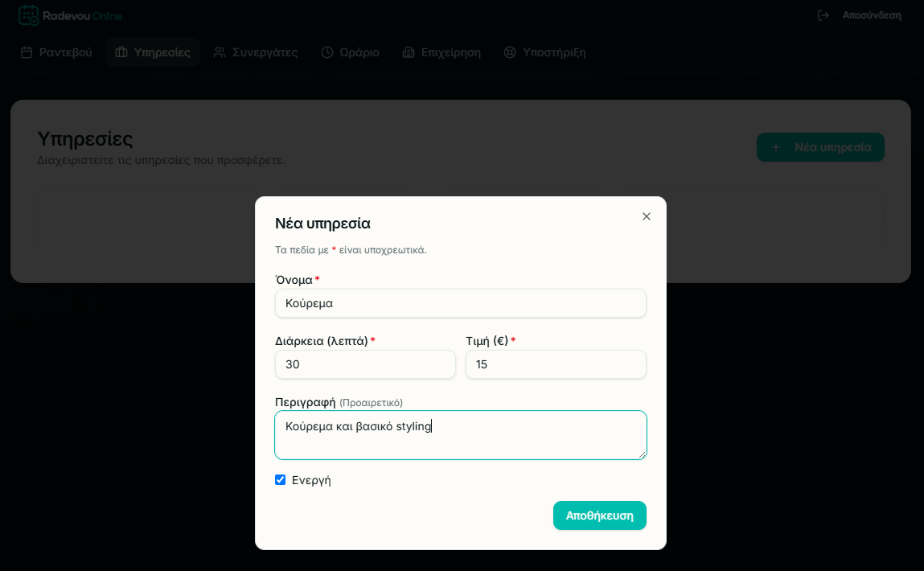Click the clock icon beside Ωράριο
924x571 pixels.
[327, 52]
